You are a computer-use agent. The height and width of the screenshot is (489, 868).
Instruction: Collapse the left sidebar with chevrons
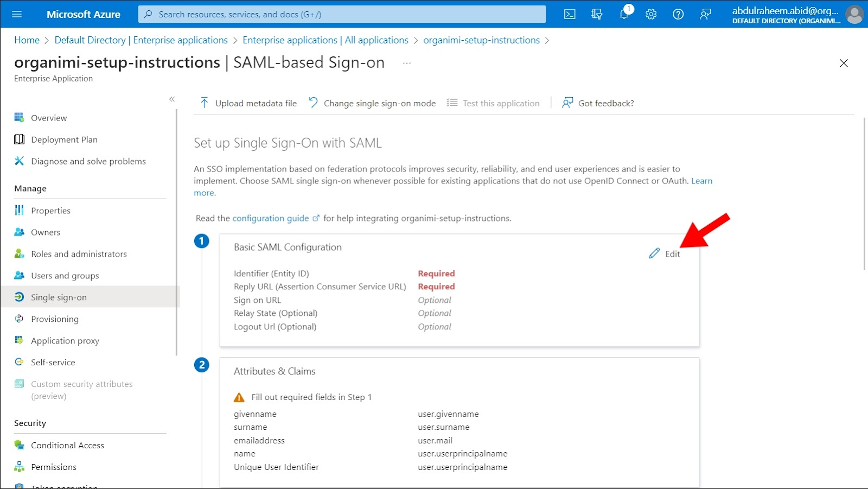point(172,99)
